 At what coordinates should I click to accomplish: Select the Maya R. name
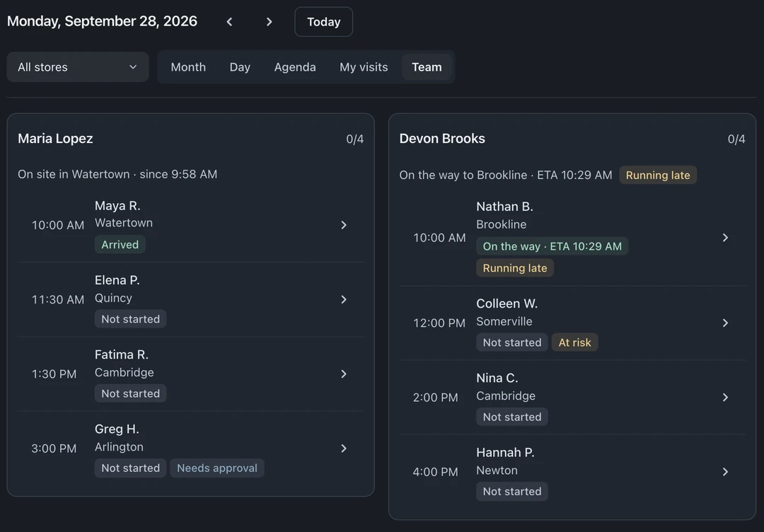[117, 206]
